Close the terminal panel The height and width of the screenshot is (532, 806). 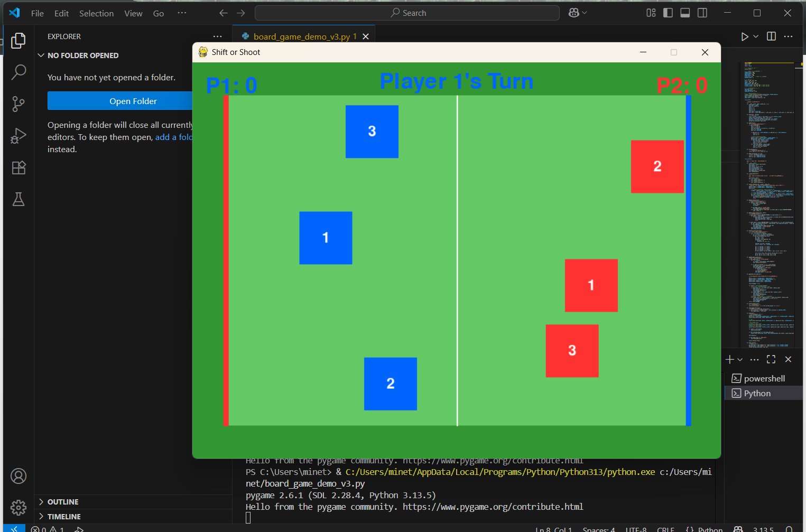point(789,359)
